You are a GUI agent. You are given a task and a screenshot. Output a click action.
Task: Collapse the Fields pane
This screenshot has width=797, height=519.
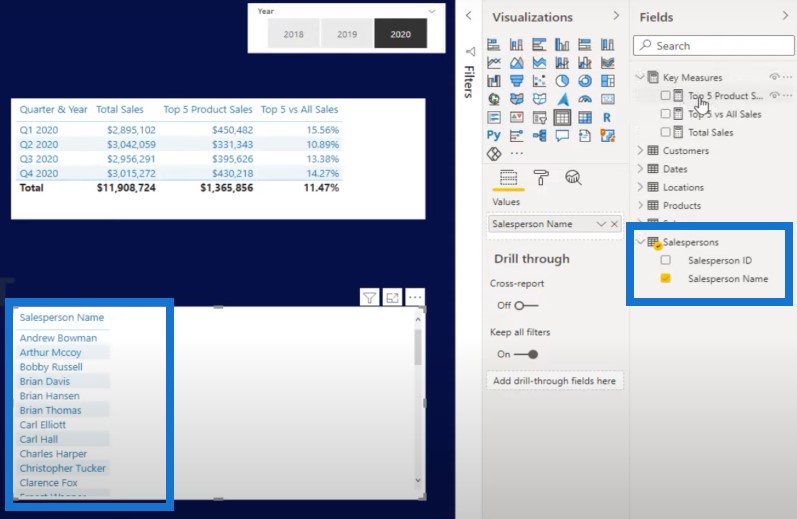click(785, 16)
